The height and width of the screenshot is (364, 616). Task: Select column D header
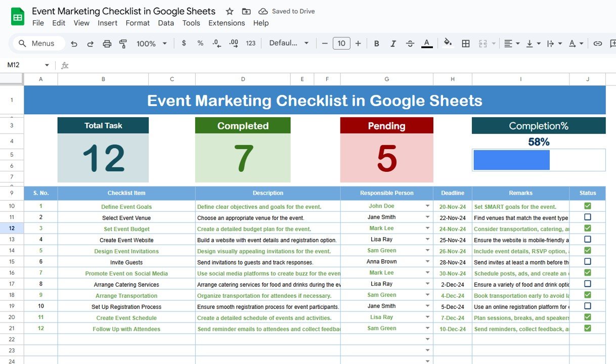(243, 79)
